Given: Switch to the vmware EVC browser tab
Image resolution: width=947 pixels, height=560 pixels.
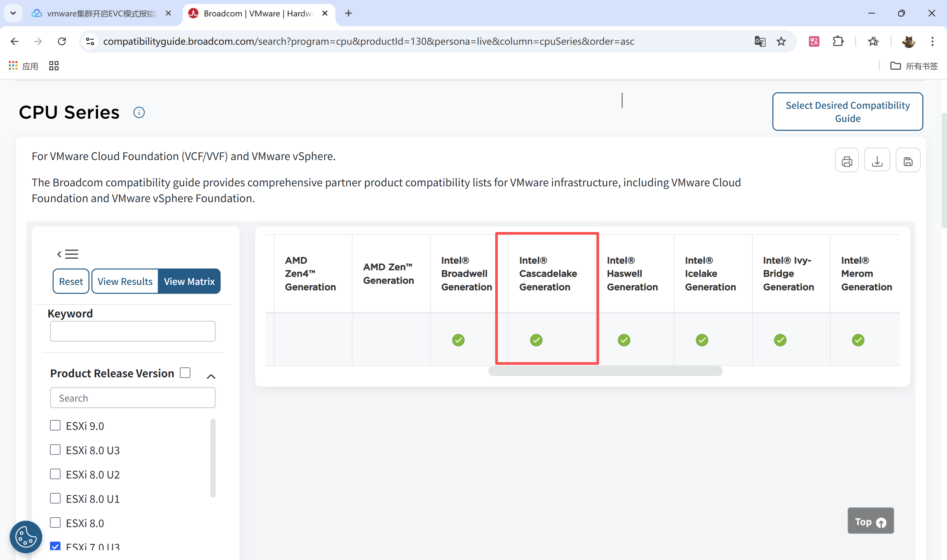Looking at the screenshot, I should click(101, 13).
